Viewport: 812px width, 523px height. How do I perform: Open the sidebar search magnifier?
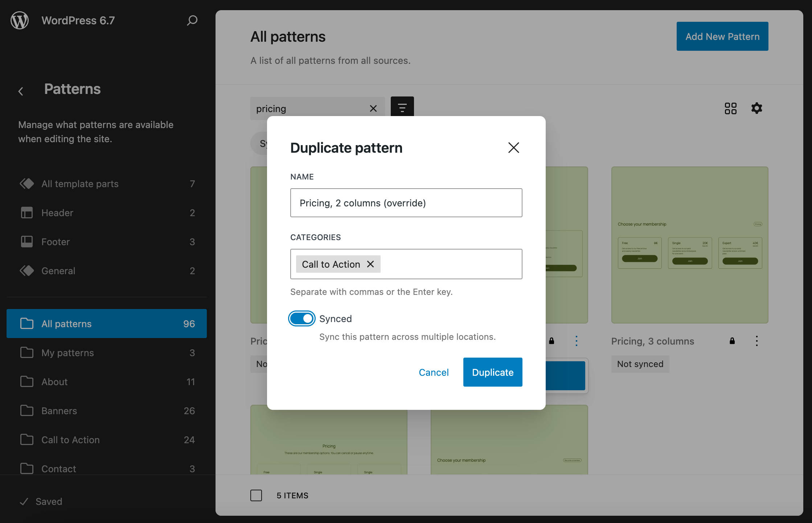pyautogui.click(x=192, y=20)
